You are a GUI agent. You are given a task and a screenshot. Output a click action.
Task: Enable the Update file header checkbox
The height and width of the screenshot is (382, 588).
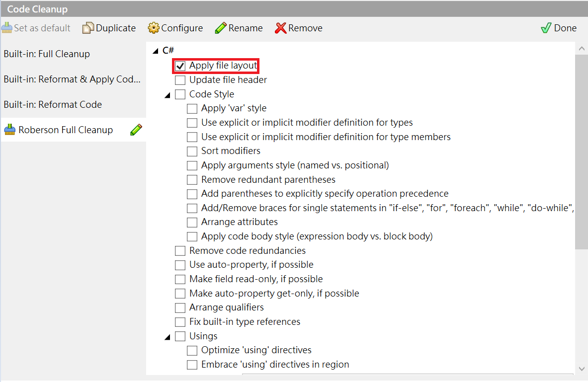180,80
